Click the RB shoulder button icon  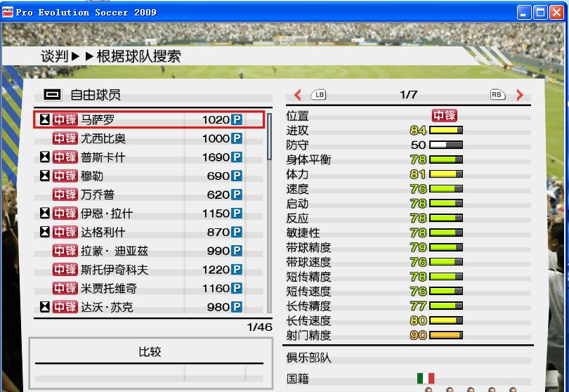click(497, 95)
